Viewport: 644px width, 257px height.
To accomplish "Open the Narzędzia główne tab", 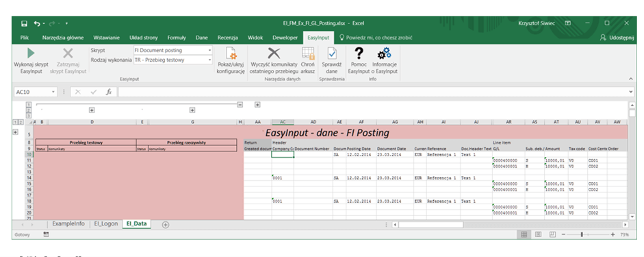I will (x=63, y=38).
